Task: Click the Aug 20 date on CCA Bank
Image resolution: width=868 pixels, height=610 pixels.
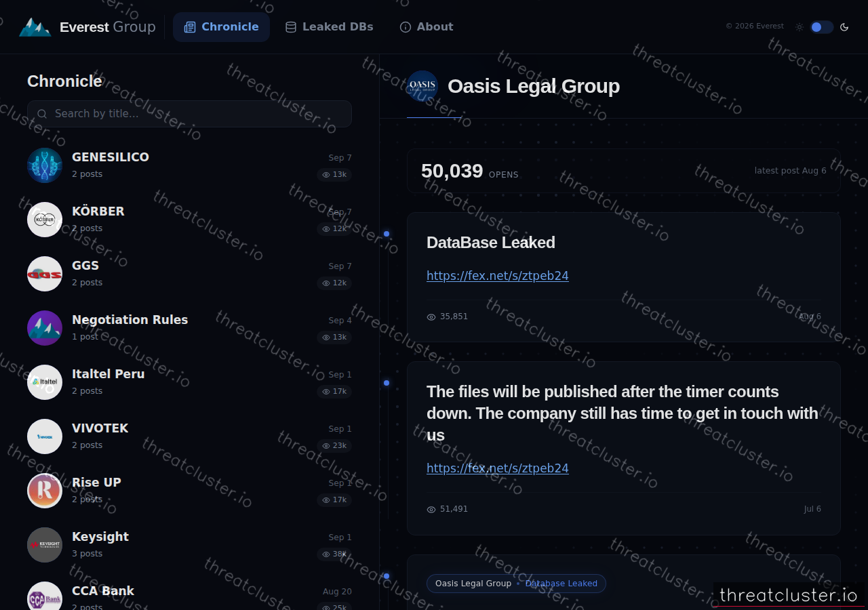Action: [x=337, y=592]
